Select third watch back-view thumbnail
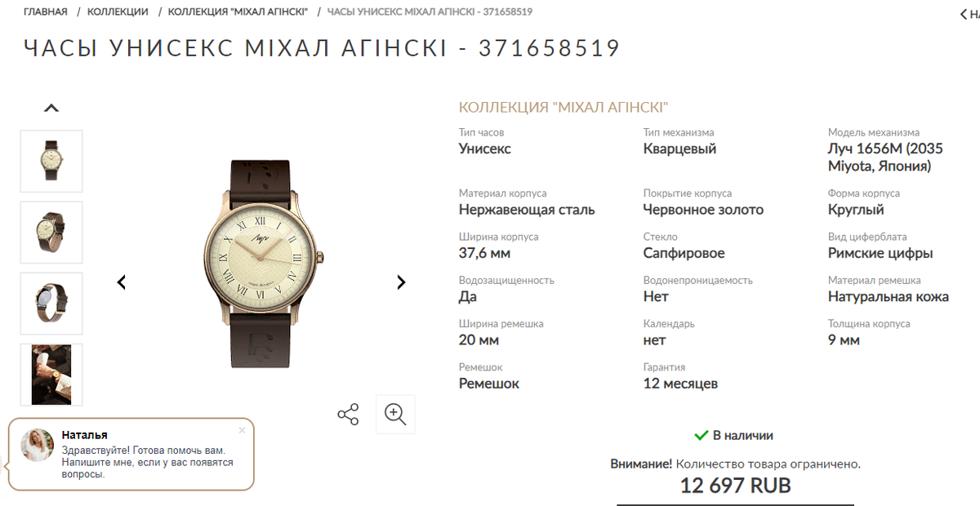The width and height of the screenshot is (980, 506). [51, 303]
